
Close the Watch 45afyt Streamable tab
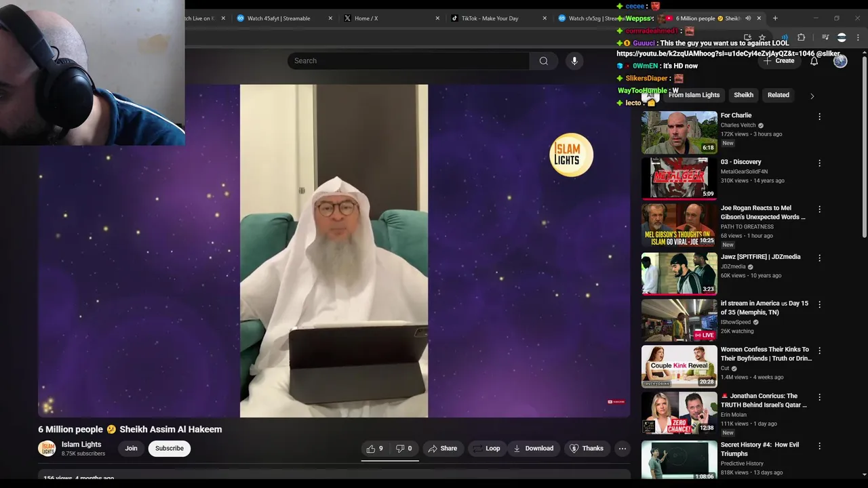tap(330, 18)
